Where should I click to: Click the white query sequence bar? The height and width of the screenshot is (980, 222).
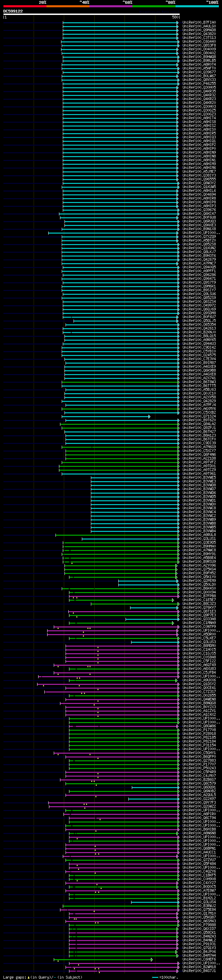(x=92, y=15)
